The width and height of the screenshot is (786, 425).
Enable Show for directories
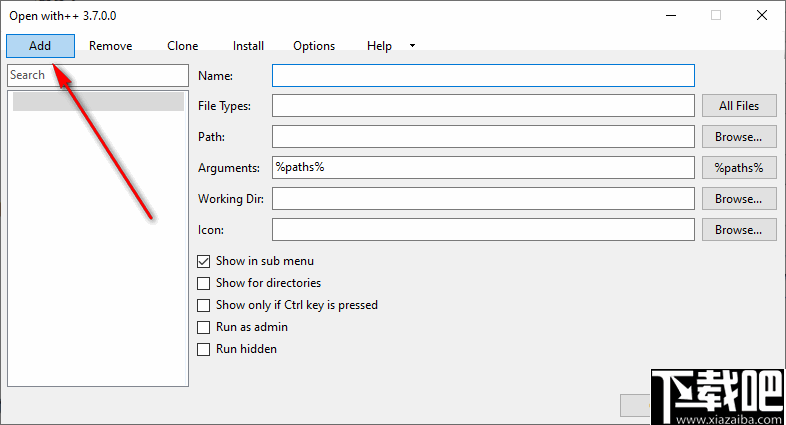[x=205, y=283]
